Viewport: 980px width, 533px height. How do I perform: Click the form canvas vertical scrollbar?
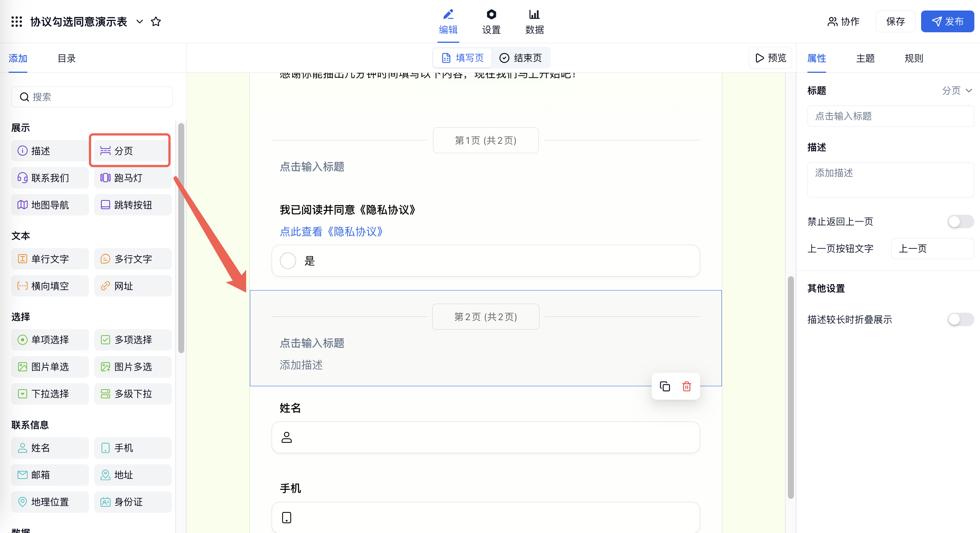tap(791, 388)
